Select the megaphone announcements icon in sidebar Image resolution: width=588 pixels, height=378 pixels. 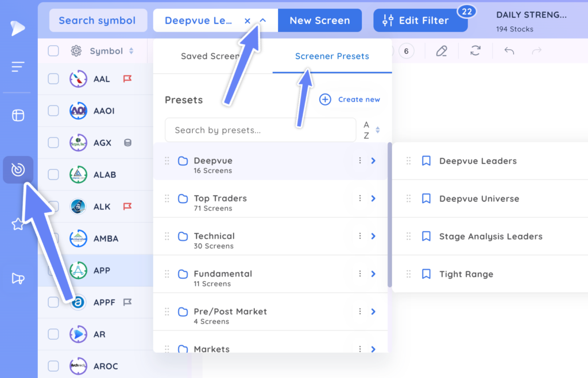pos(18,278)
